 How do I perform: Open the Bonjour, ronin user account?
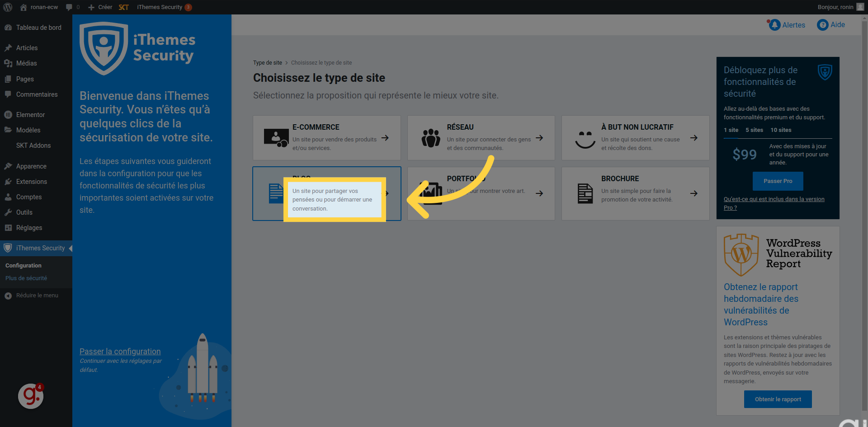point(840,7)
